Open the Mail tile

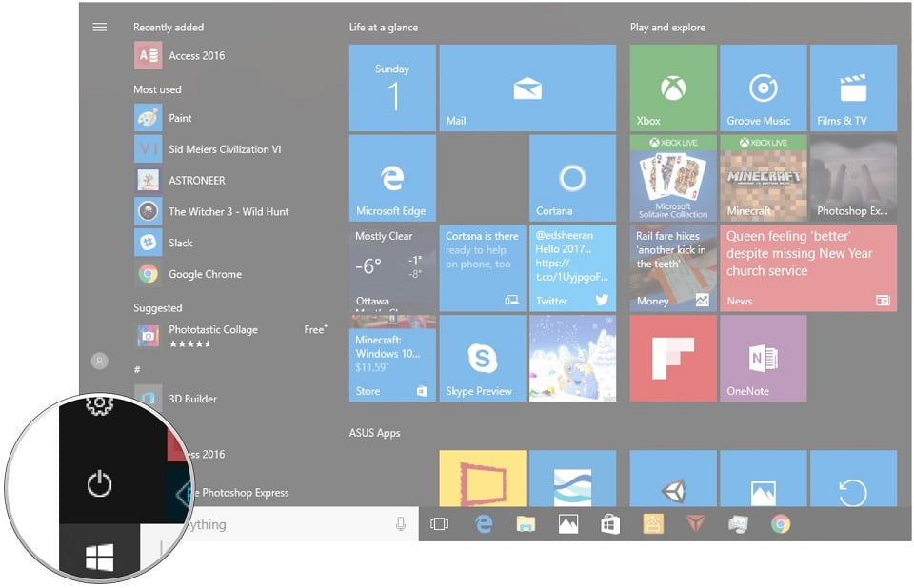pos(527,88)
